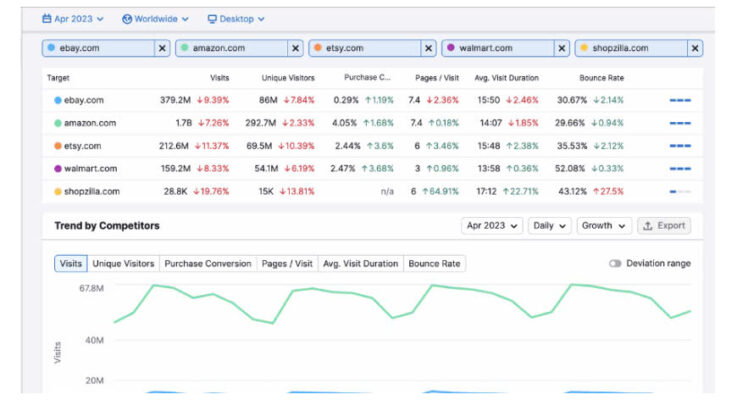
Task: Click blue color dot in ebay.com chip
Action: click(51, 48)
